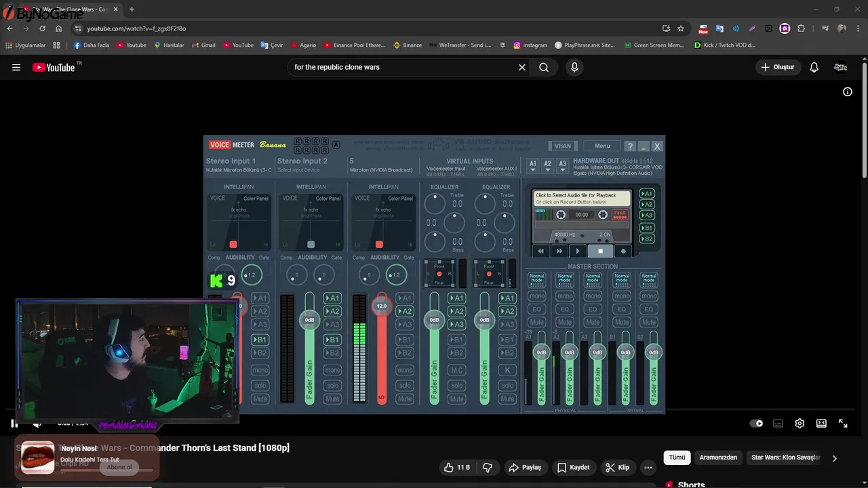Click cassette fast-forward button in Voicemeeter

click(559, 251)
